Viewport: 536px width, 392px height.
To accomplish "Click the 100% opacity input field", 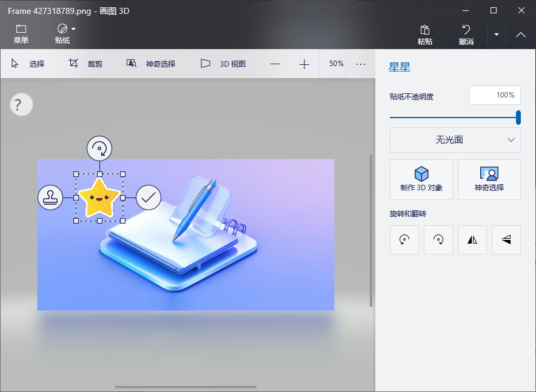I will (x=495, y=95).
